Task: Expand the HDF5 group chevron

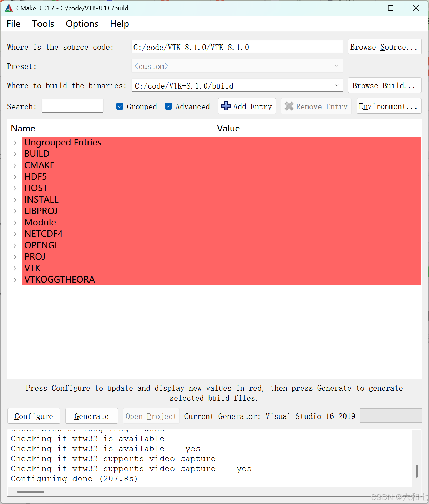Action: [15, 177]
